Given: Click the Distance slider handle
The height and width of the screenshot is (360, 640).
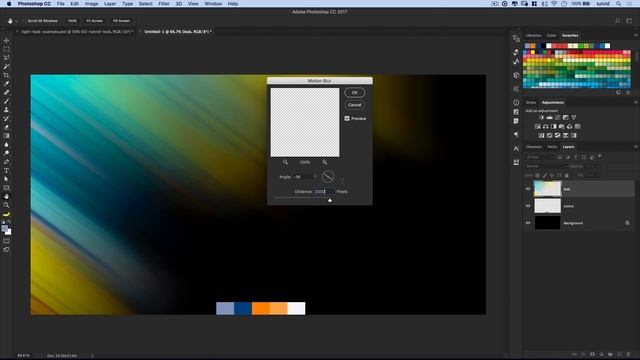Looking at the screenshot, I should 330,200.
